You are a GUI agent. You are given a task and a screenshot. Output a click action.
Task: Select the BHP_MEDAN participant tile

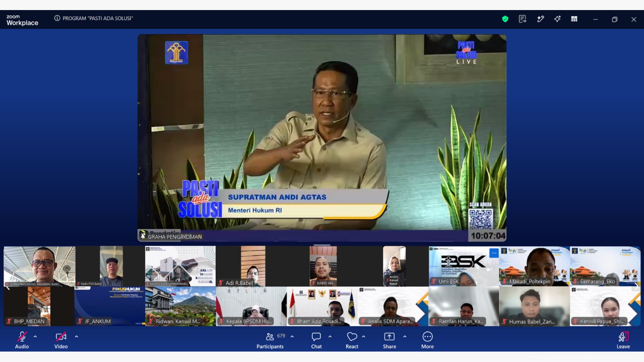point(39,306)
